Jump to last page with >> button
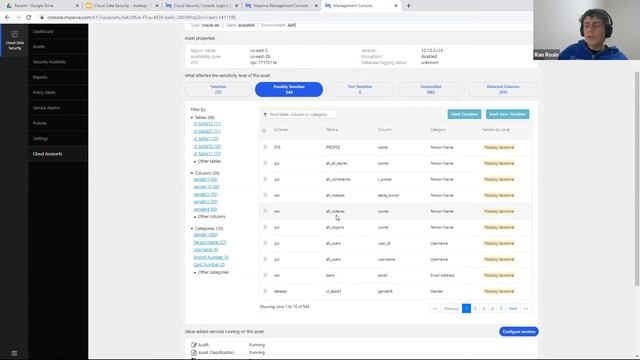Image resolution: width=640 pixels, height=360 pixels. [526, 309]
